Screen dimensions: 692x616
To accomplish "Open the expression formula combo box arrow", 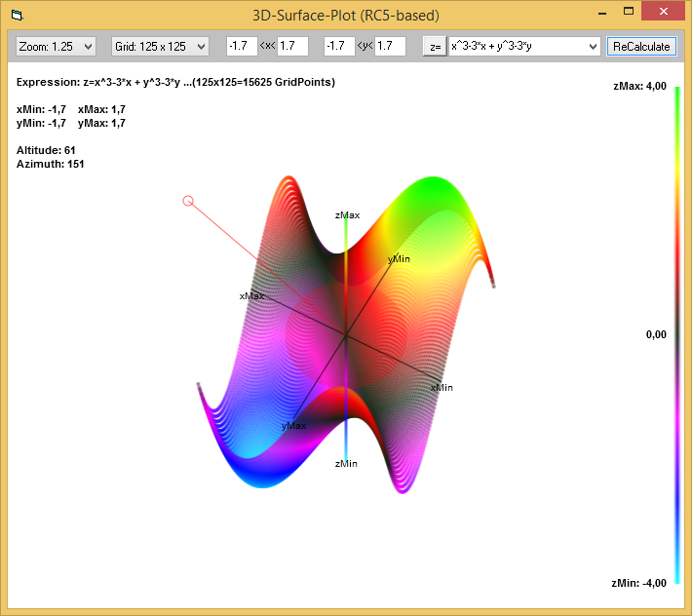I will (x=593, y=46).
